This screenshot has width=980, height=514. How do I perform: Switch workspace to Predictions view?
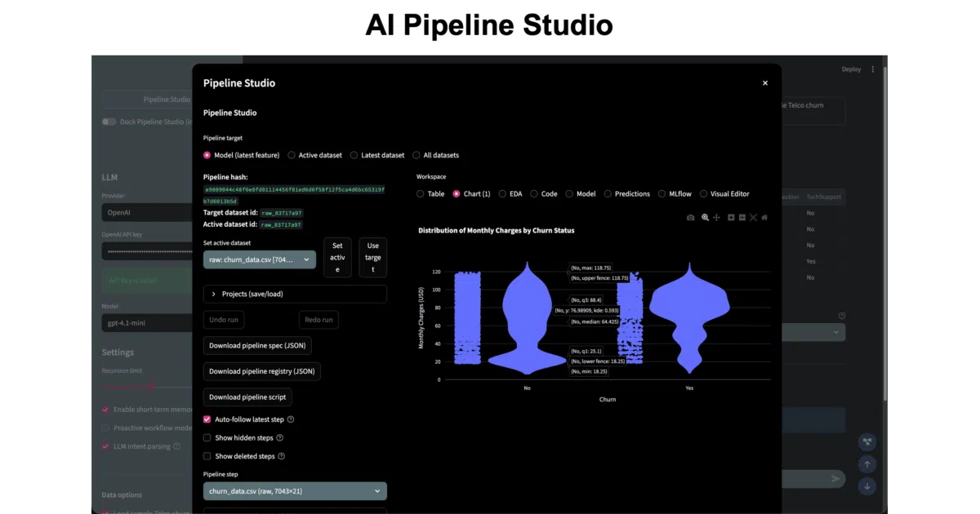pos(627,194)
